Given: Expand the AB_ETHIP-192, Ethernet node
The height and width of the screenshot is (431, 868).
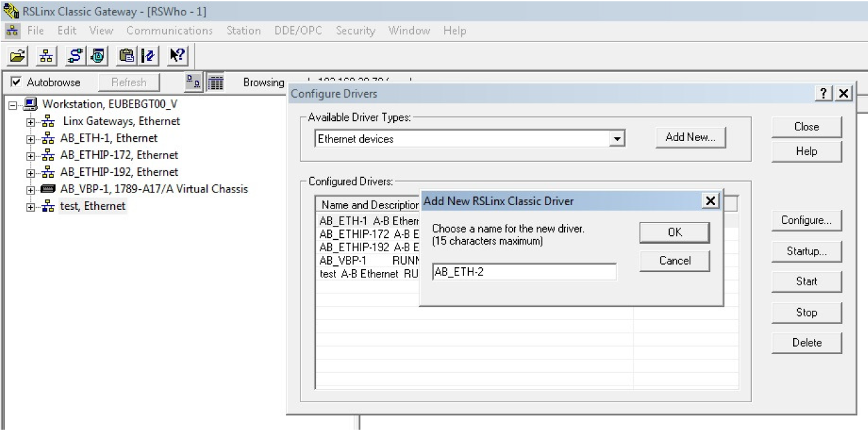Looking at the screenshot, I should click(x=29, y=173).
